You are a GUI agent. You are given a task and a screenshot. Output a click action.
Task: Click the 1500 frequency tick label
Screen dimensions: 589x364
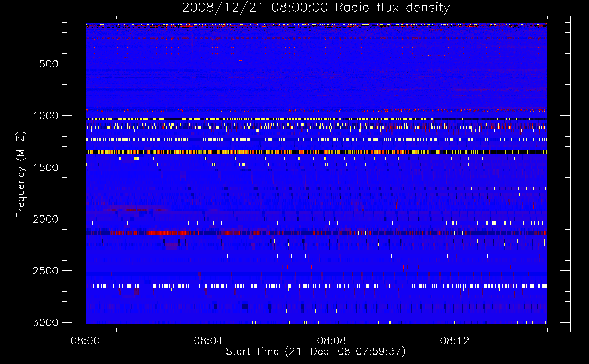(46, 167)
